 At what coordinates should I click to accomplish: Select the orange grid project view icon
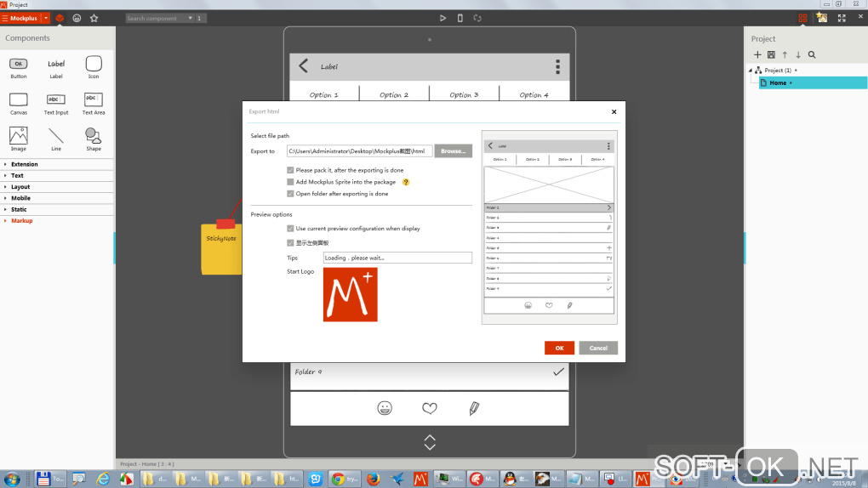pyautogui.click(x=802, y=18)
